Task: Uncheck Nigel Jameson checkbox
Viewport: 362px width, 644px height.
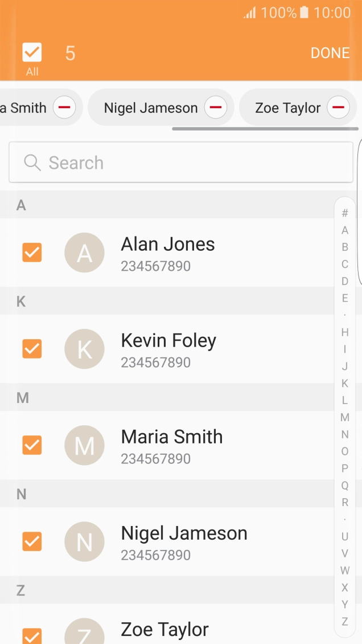Action: 32,541
